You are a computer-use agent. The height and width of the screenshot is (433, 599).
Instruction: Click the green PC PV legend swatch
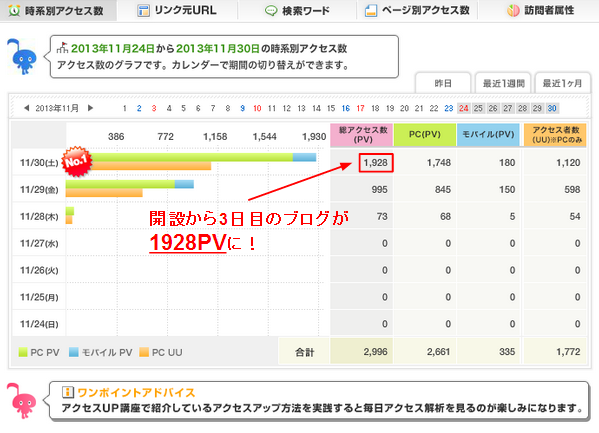coord(23,352)
